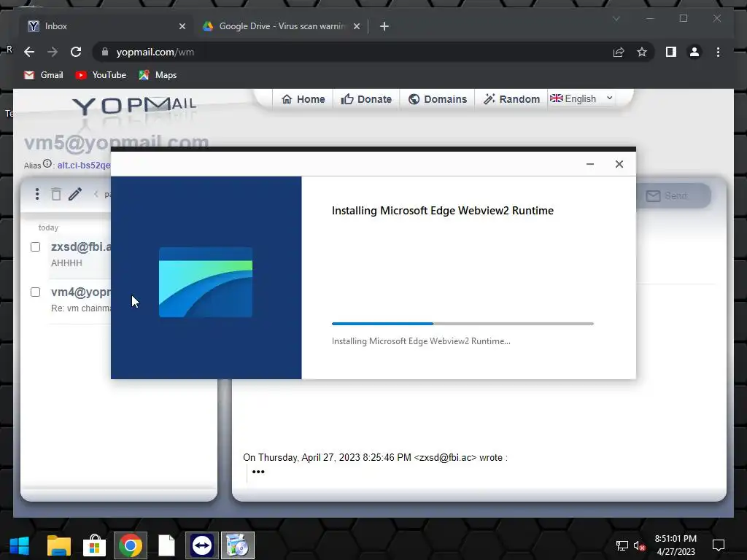Viewport: 747px width, 560px height.
Task: Open Chrome three-dot menu
Action: pos(718,52)
